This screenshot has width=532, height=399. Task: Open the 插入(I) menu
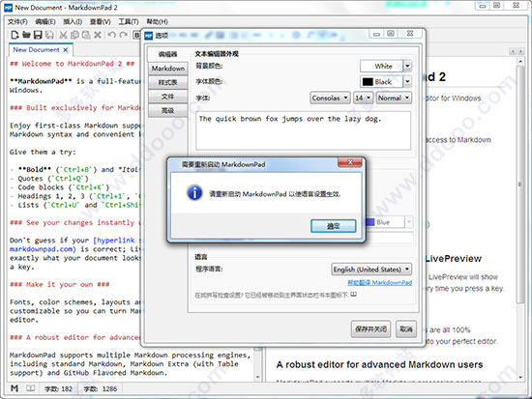point(73,21)
